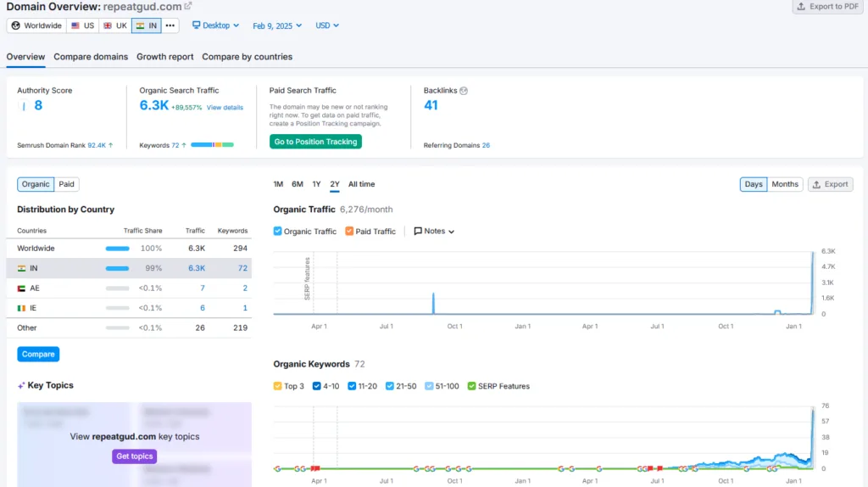The image size is (868, 487).
Task: Click AE traffic value 7
Action: pyautogui.click(x=203, y=288)
